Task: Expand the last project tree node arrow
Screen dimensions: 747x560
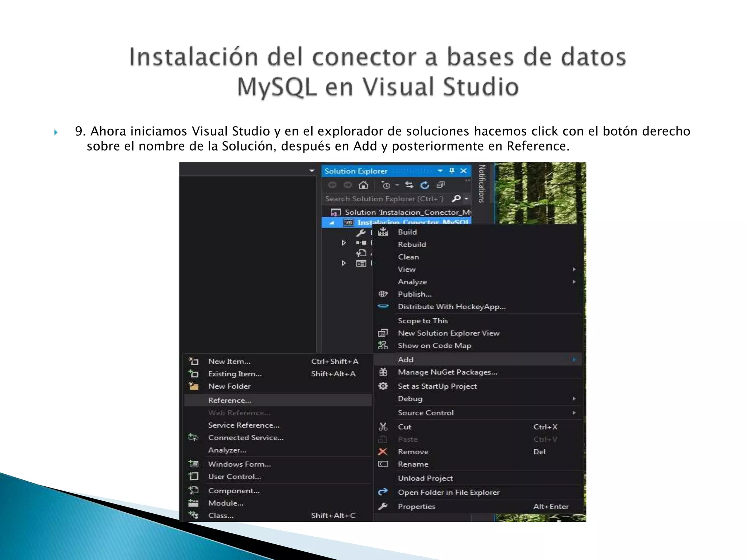Action: click(x=344, y=263)
